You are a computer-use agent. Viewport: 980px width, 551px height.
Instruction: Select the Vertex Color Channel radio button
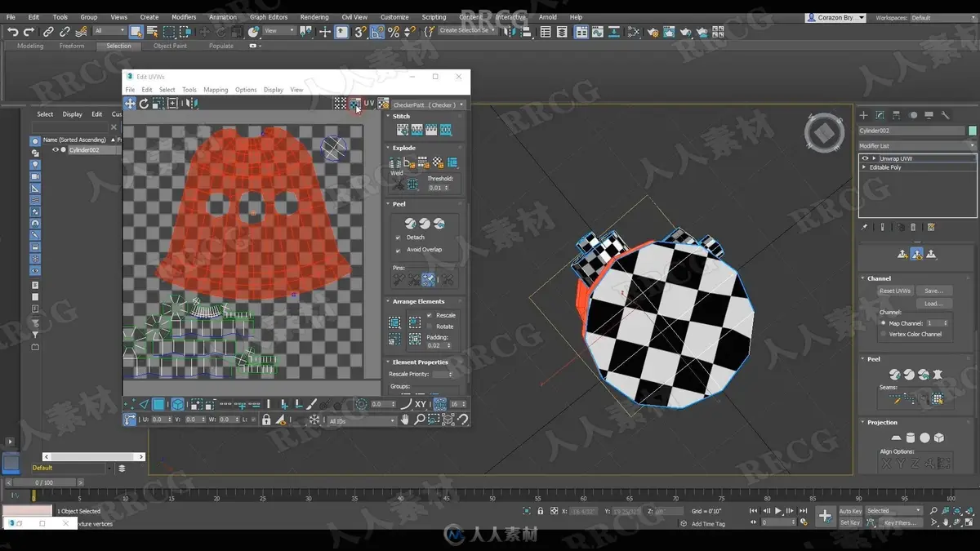(x=883, y=334)
